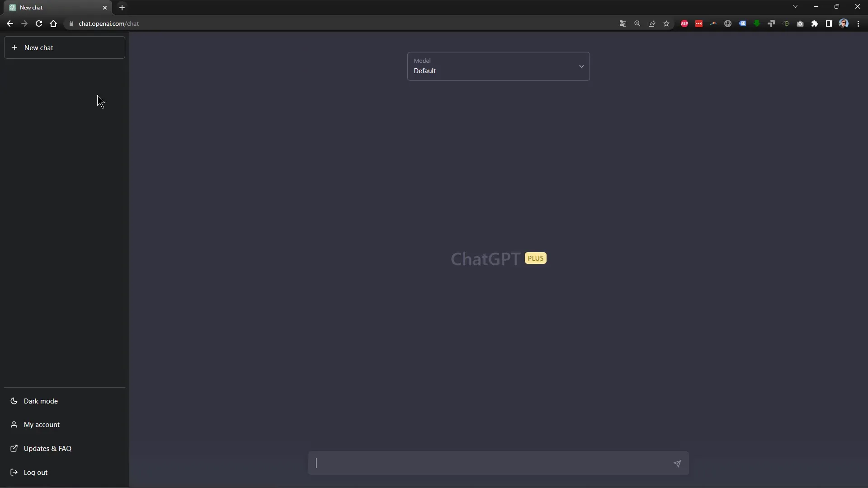Click the PLUS badge on ChatGPT

[x=535, y=258]
